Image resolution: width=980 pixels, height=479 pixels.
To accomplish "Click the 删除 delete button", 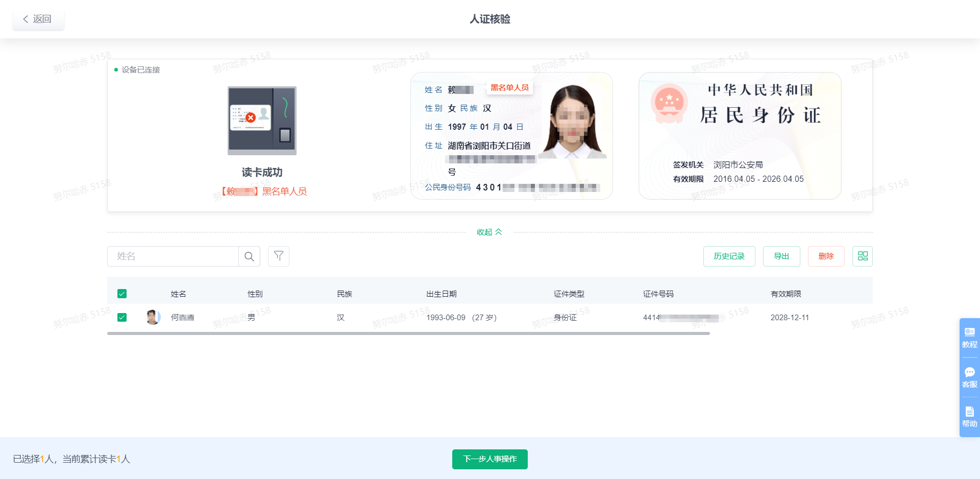I will click(826, 256).
